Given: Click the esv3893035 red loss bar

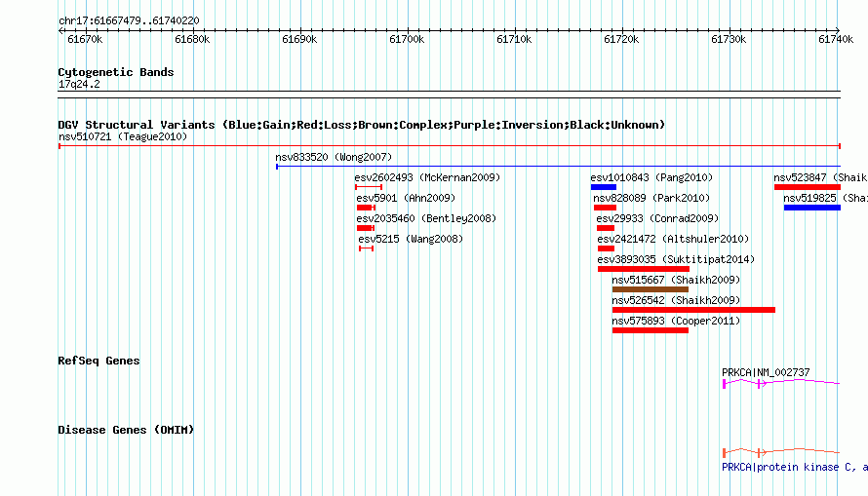Looking at the screenshot, I should point(644,269).
